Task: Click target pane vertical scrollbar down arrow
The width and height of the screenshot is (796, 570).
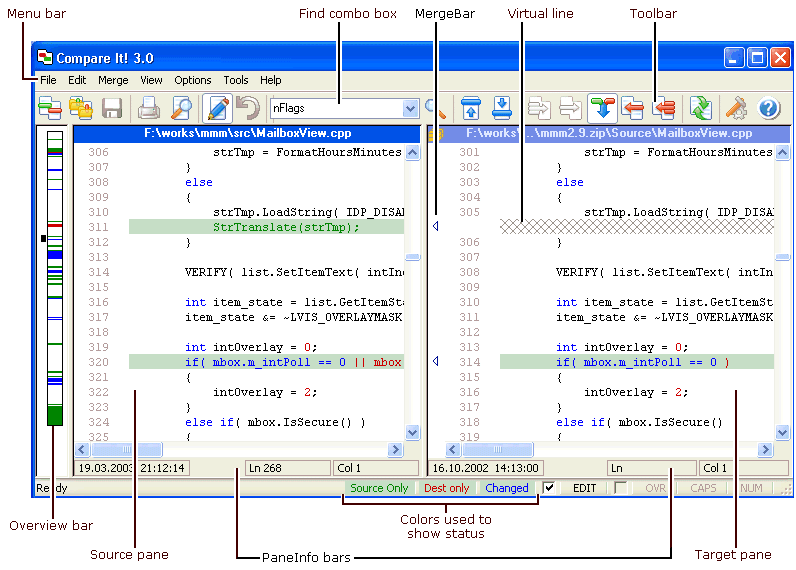Action: coord(782,432)
